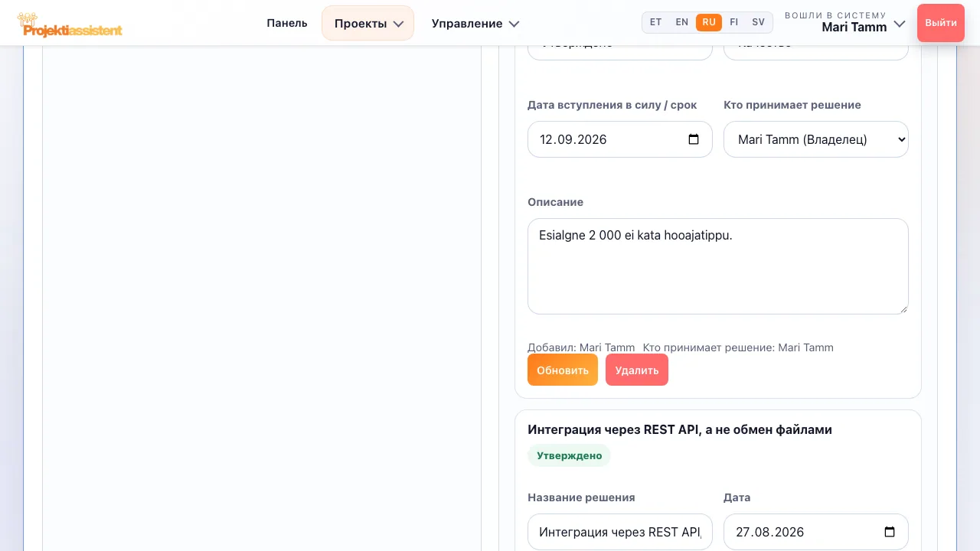Image resolution: width=980 pixels, height=551 pixels.
Task: Open calendar picker for 27.08.2026 date
Action: [x=890, y=532]
